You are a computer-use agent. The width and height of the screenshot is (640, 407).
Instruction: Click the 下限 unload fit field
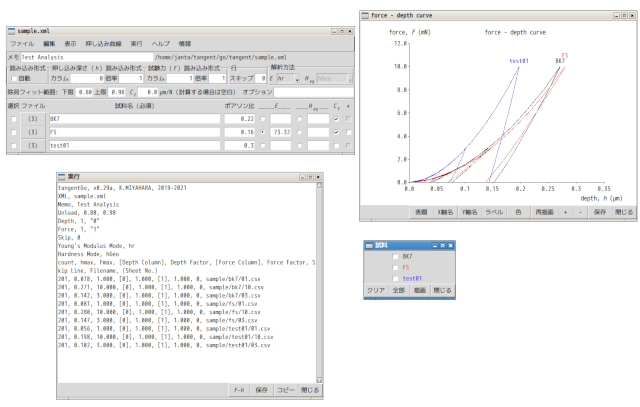(x=84, y=92)
